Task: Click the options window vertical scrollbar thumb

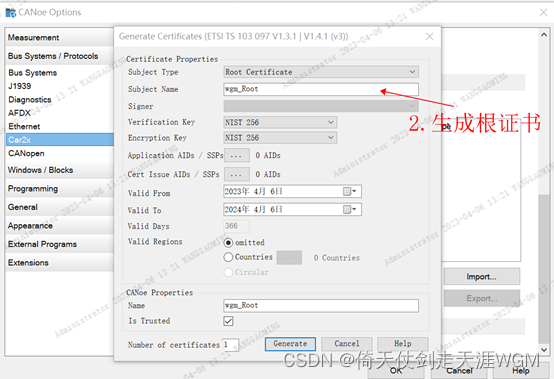Action: (x=544, y=268)
